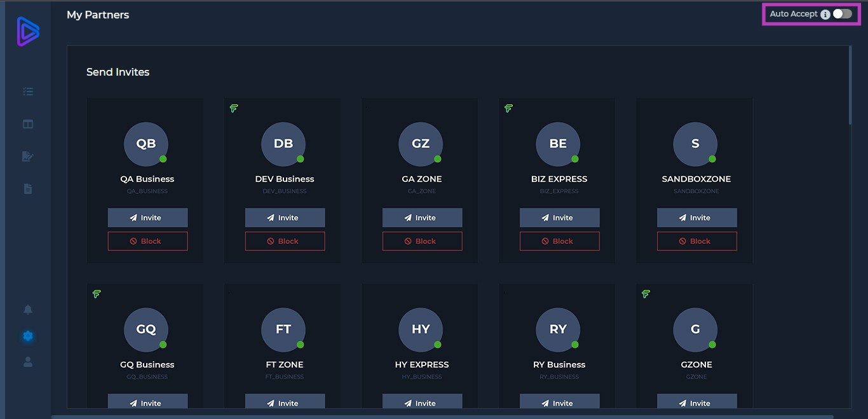This screenshot has height=419, width=868.
Task: Click the "HY_BUSINESS" code text
Action: (x=422, y=377)
